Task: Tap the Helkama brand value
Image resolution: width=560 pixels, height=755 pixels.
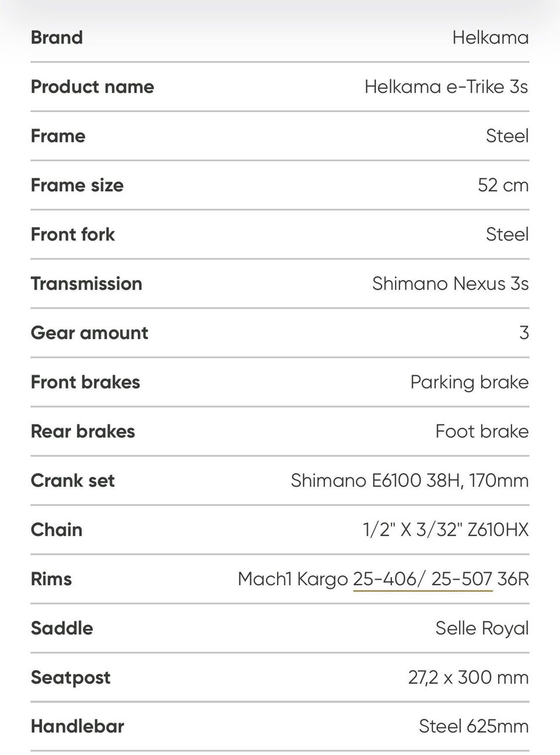Action: (491, 37)
